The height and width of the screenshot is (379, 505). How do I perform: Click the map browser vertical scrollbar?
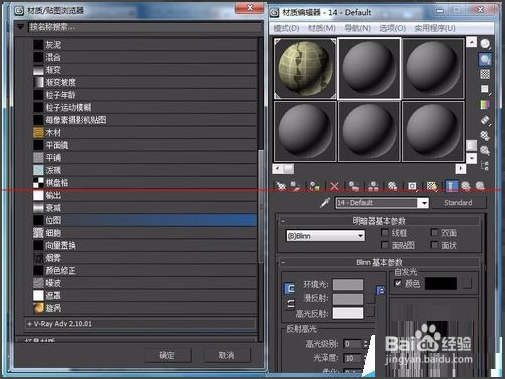[261, 207]
